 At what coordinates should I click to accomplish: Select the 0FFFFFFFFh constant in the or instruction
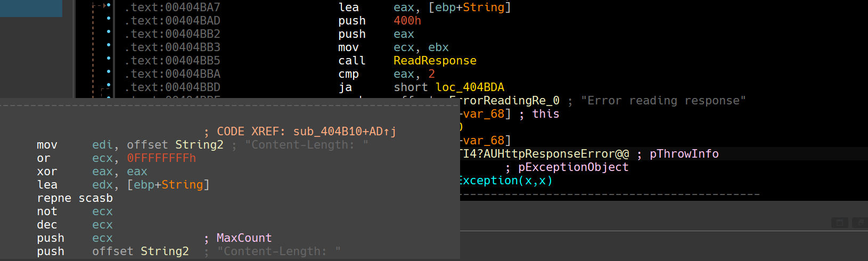click(x=161, y=158)
